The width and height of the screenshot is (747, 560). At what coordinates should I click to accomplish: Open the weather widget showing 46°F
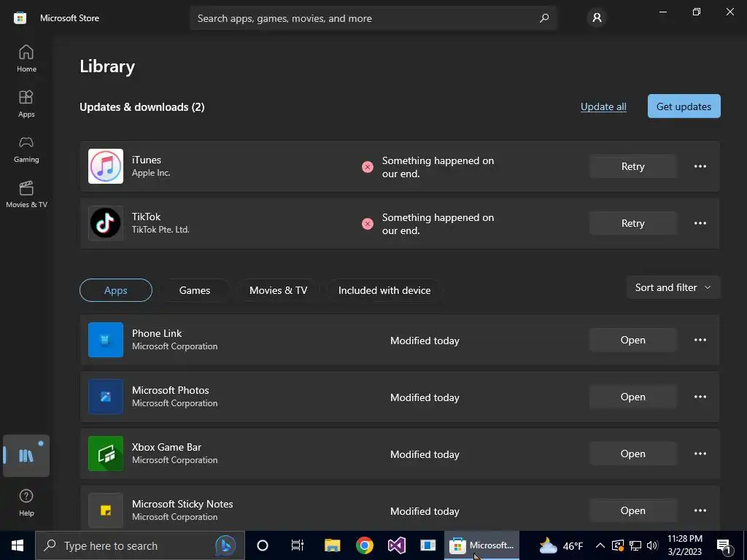click(x=561, y=545)
